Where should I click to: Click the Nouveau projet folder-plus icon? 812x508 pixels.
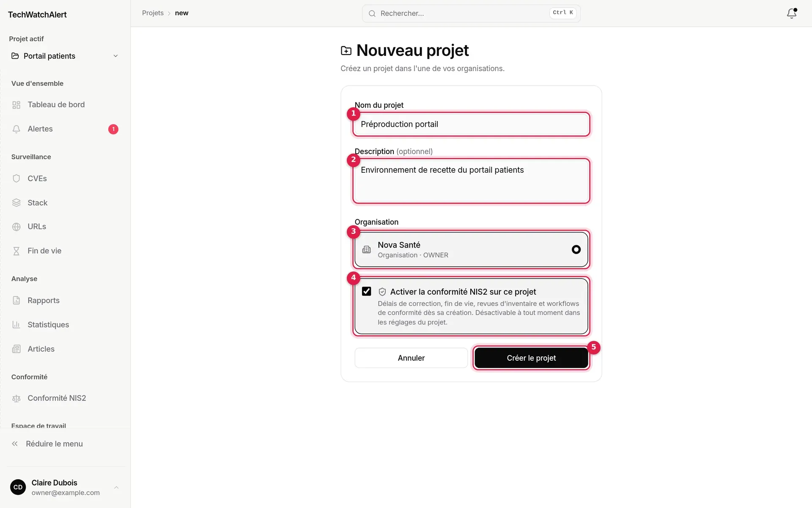coord(346,51)
